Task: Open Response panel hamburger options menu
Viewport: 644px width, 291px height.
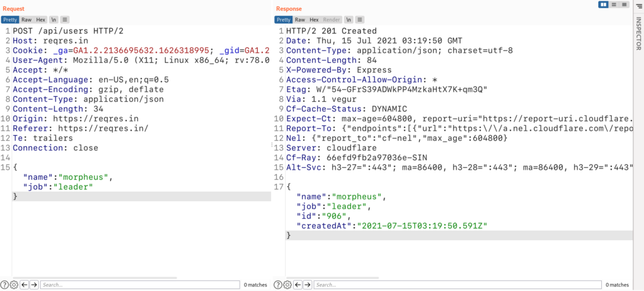Action: [360, 19]
